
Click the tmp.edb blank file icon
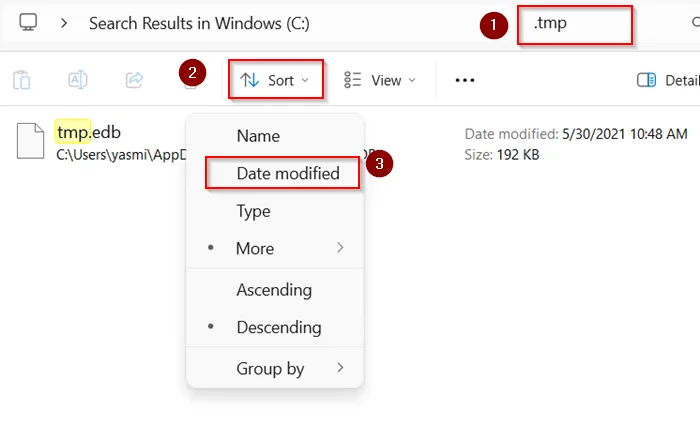[x=30, y=141]
